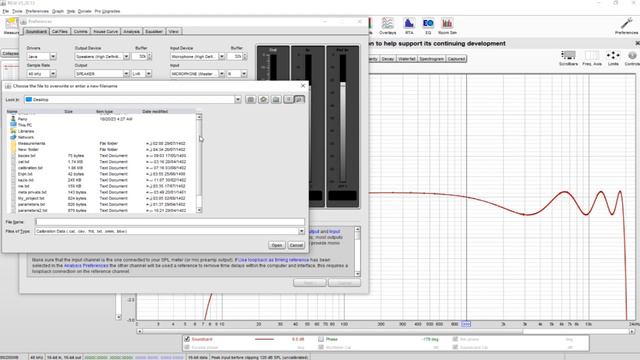Click the Captured graph button
The image size is (640, 360).
point(456,59)
